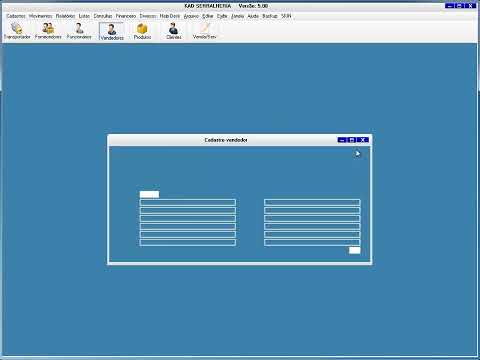Open the Venda/Serv toolbar icon
Image resolution: width=480 pixels, height=360 pixels.
coord(204,31)
